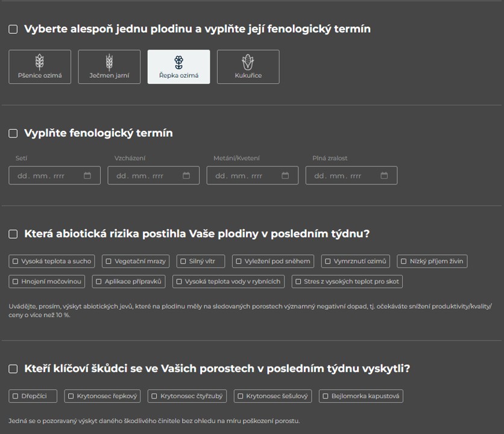The width and height of the screenshot is (504, 434).
Task: Toggle the Silný vítr checkbox
Action: tap(183, 262)
